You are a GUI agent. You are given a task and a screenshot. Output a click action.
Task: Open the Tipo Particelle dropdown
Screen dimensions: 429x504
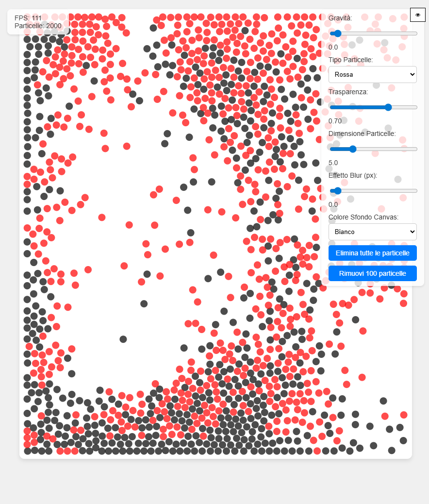pyautogui.click(x=372, y=75)
